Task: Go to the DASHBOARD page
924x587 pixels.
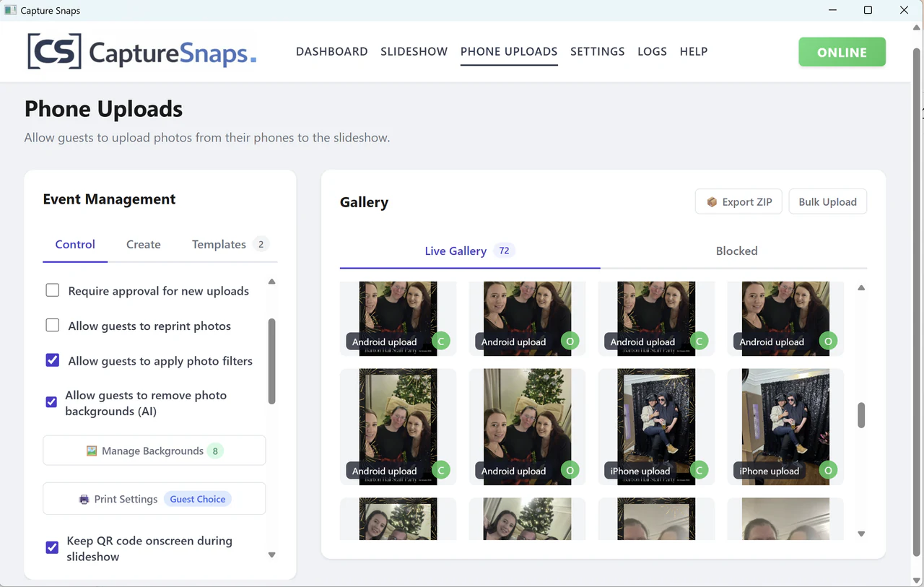Action: [x=332, y=51]
